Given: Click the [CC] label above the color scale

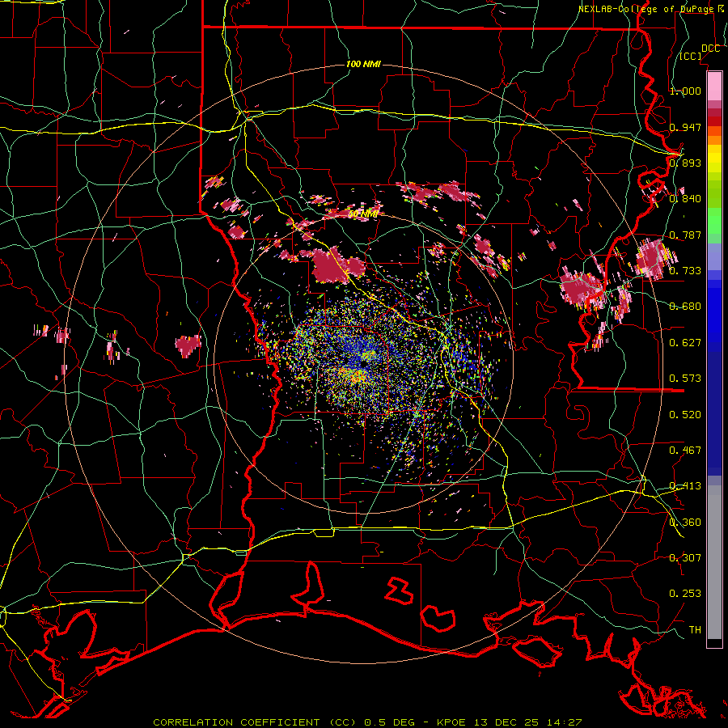Looking at the screenshot, I should 691,56.
